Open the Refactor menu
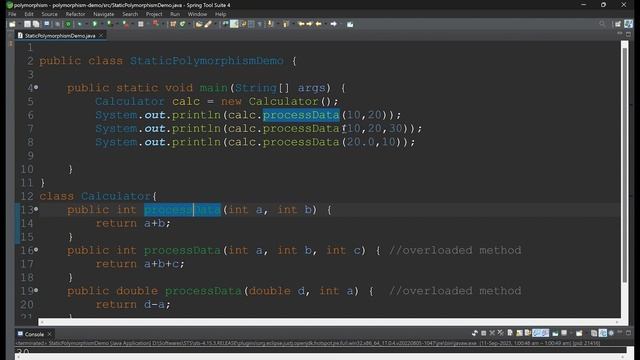The height and width of the screenshot is (360, 640). point(76,14)
